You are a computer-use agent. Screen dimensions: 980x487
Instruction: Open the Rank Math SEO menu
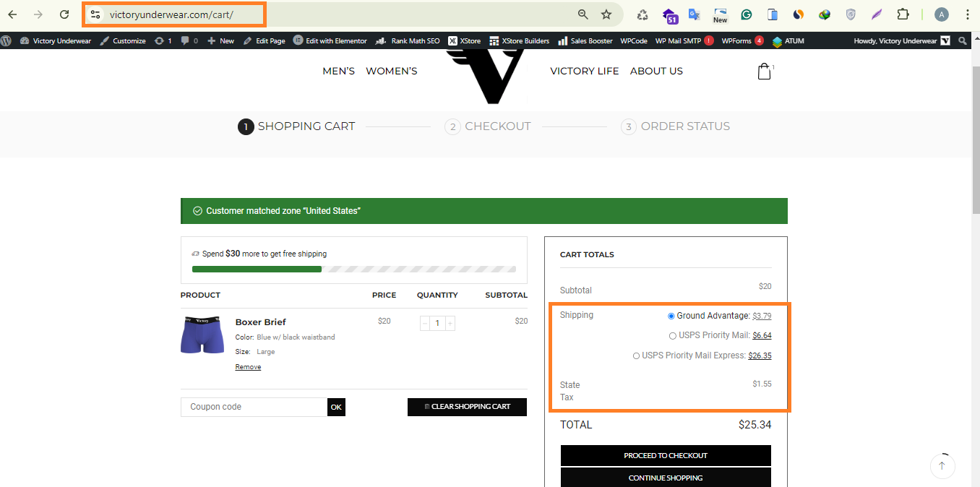pyautogui.click(x=408, y=40)
